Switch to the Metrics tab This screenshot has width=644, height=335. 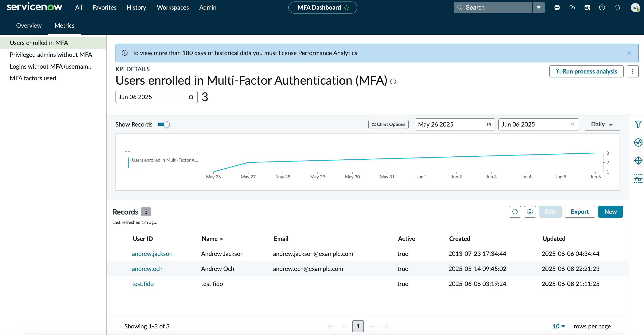coord(65,26)
